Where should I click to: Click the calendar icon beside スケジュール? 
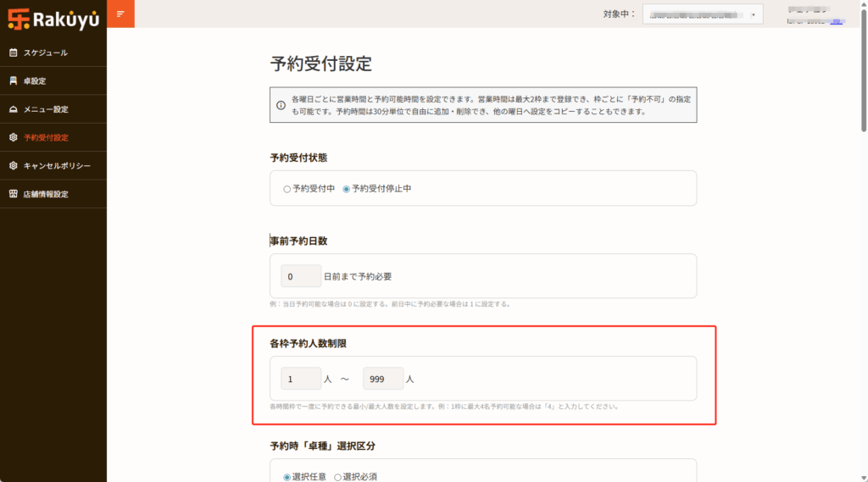click(13, 53)
